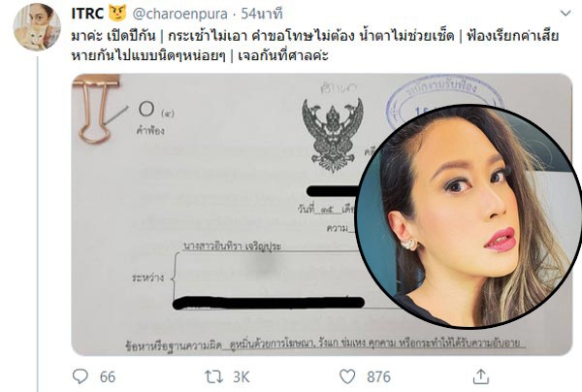Click the smirking cat emoji beside ITRC

click(117, 13)
